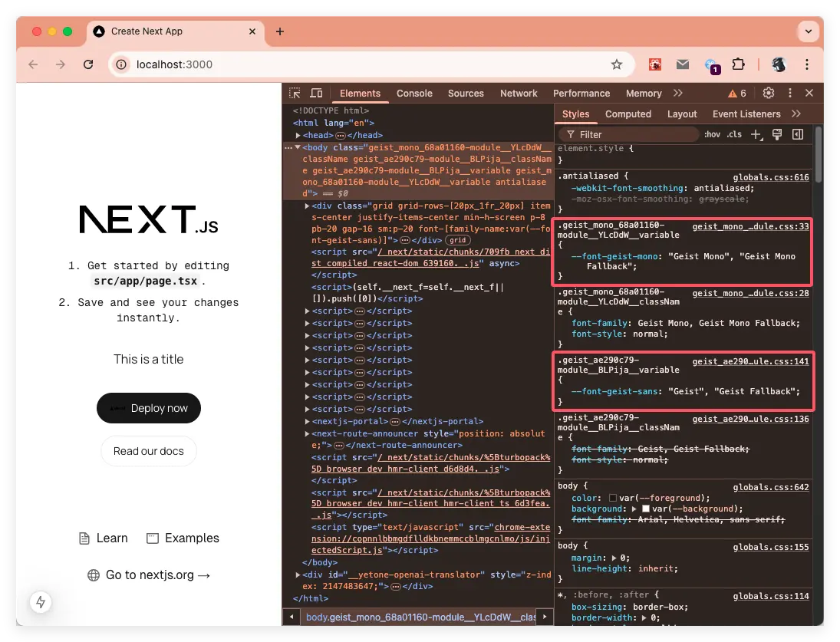
Task: Open the Examples link
Action: pyautogui.click(x=183, y=538)
